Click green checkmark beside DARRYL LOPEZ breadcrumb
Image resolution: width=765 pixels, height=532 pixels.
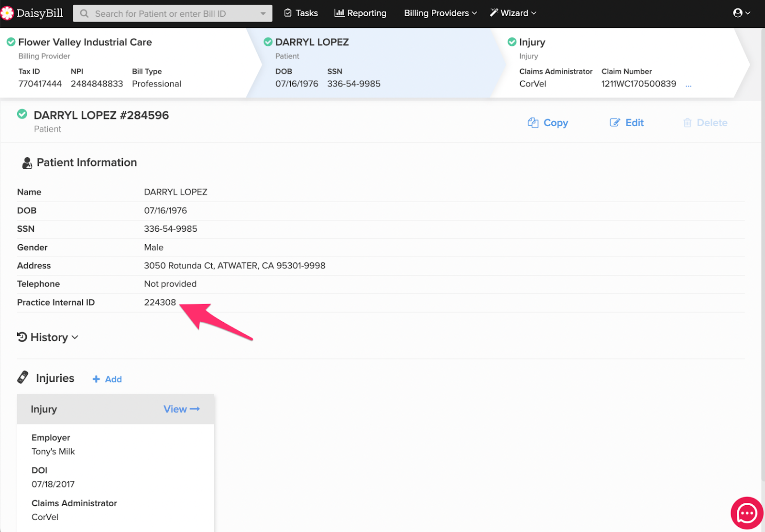(x=268, y=42)
